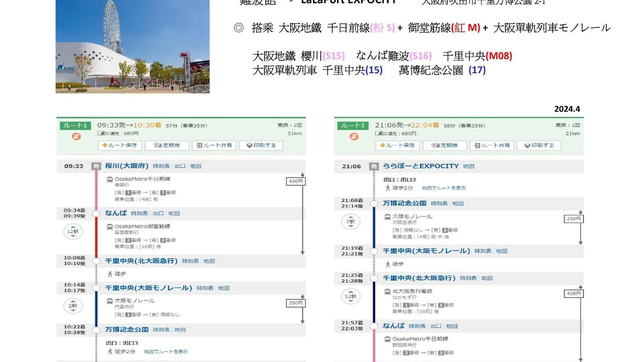Expand the 12駅 stops under 21:28 departure

[351, 297]
